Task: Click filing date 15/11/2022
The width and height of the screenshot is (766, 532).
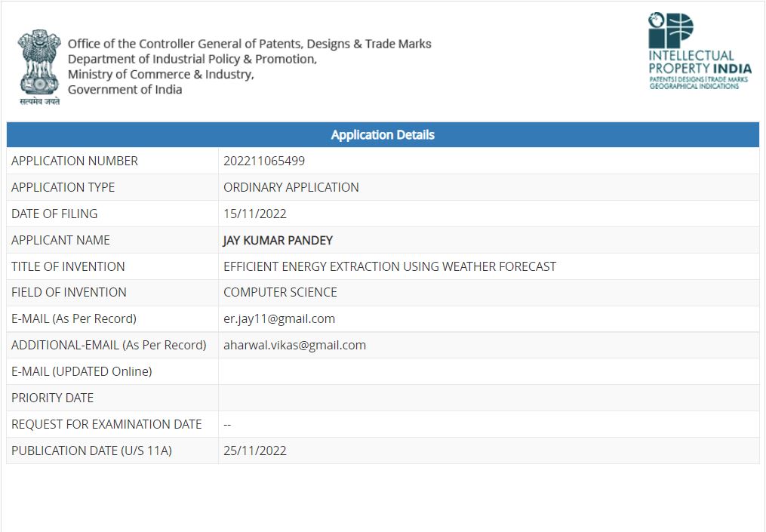Action: [x=254, y=214]
